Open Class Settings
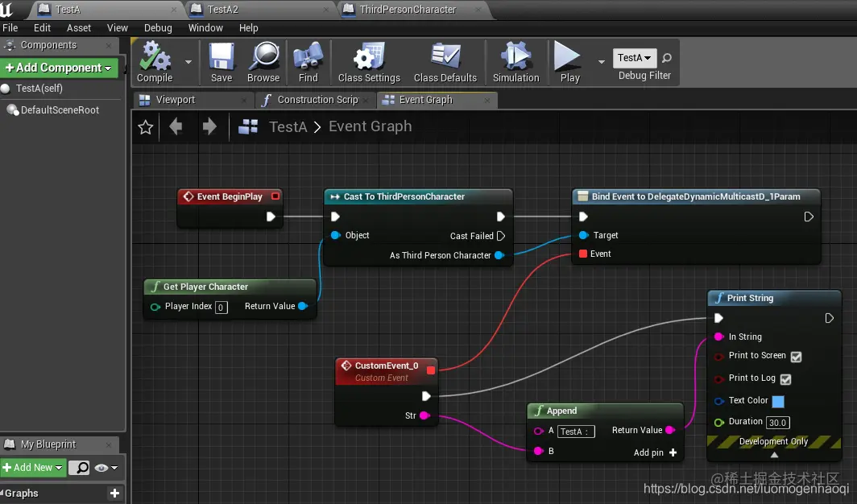The image size is (857, 504). coord(369,62)
